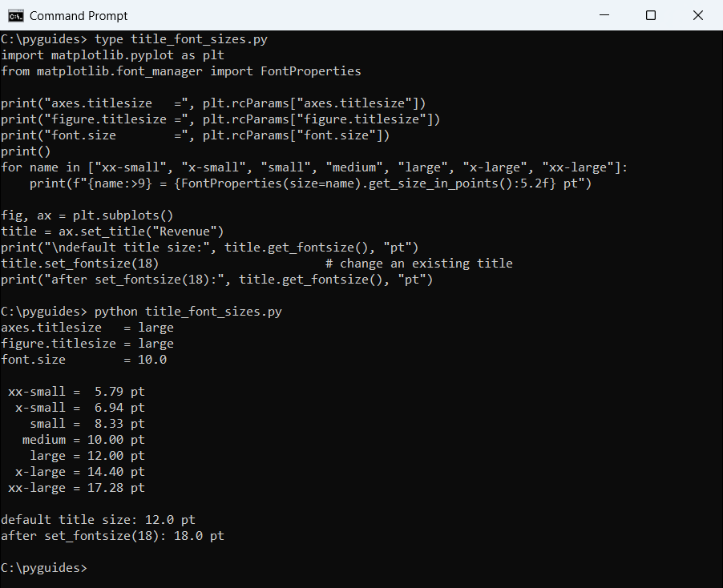Click the '# change an existing title' comment

tap(419, 264)
